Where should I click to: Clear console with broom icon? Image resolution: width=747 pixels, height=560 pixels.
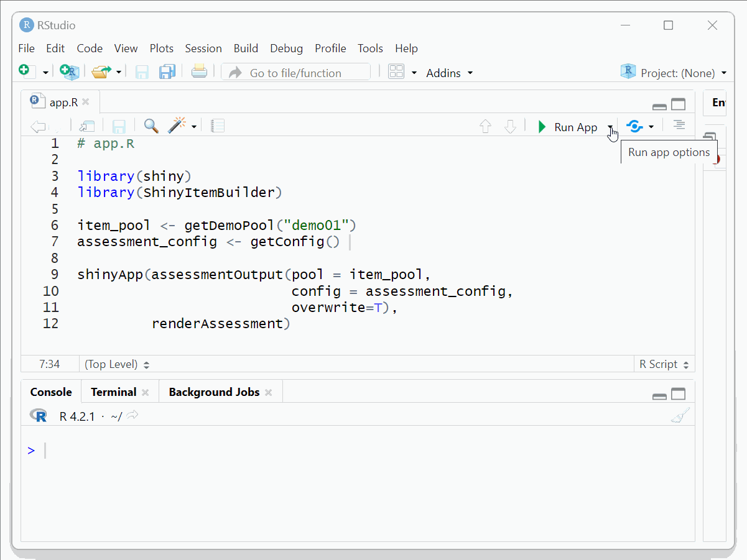click(680, 415)
